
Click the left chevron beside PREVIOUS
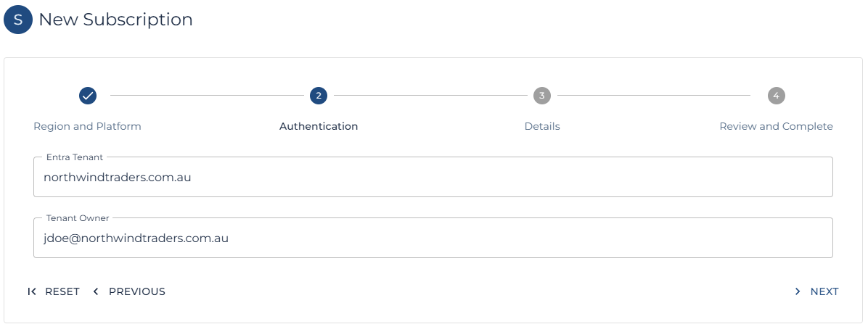coord(96,291)
